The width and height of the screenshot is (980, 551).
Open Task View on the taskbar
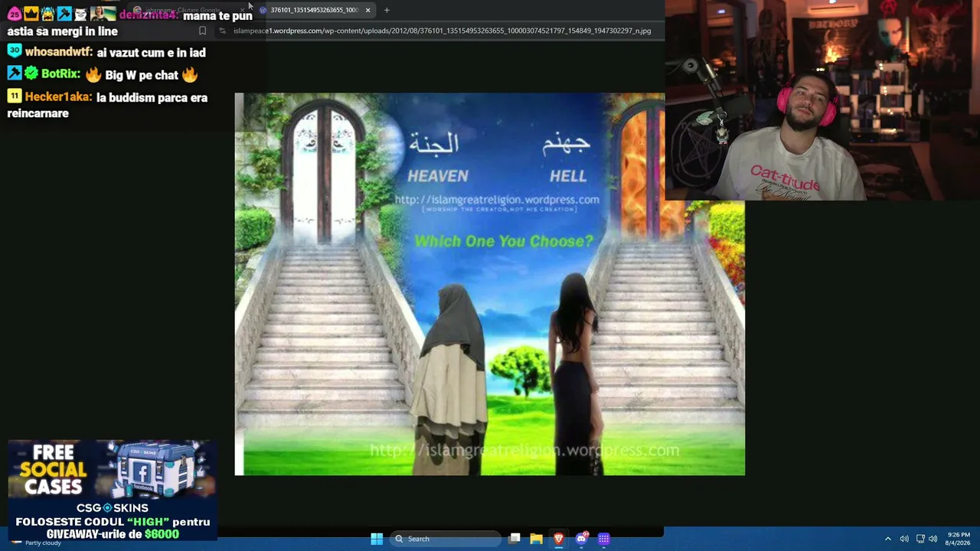pyautogui.click(x=515, y=539)
